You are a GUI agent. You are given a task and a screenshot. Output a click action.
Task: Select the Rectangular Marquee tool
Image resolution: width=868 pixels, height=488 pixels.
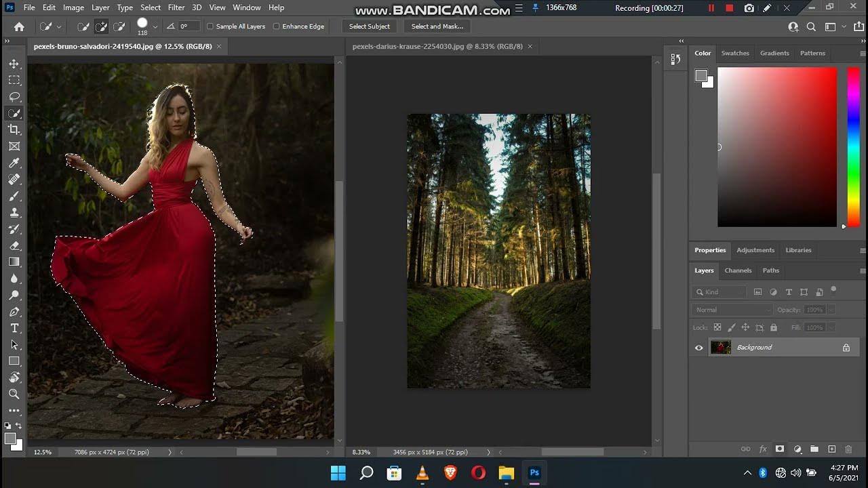point(14,80)
